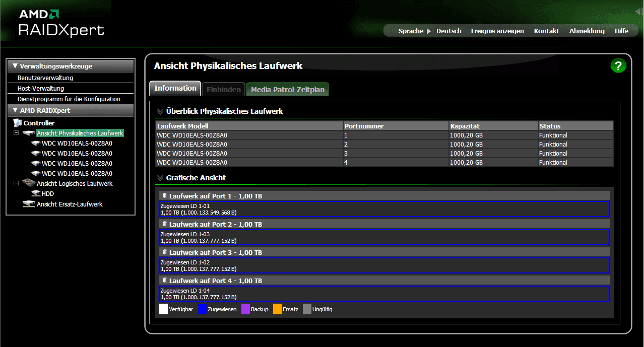Screen dimensions: 644x347
Task: Select the Controller tree label
Action: (39, 123)
